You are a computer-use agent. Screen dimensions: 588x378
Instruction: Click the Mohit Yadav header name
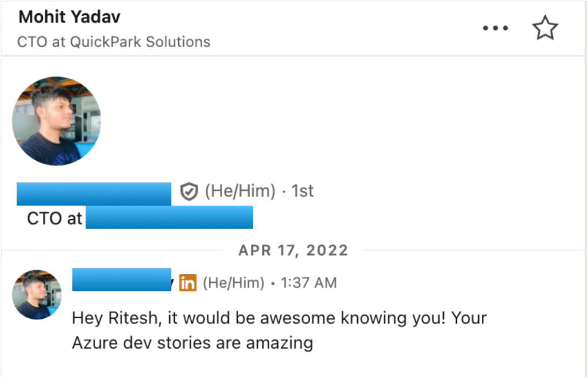click(69, 17)
